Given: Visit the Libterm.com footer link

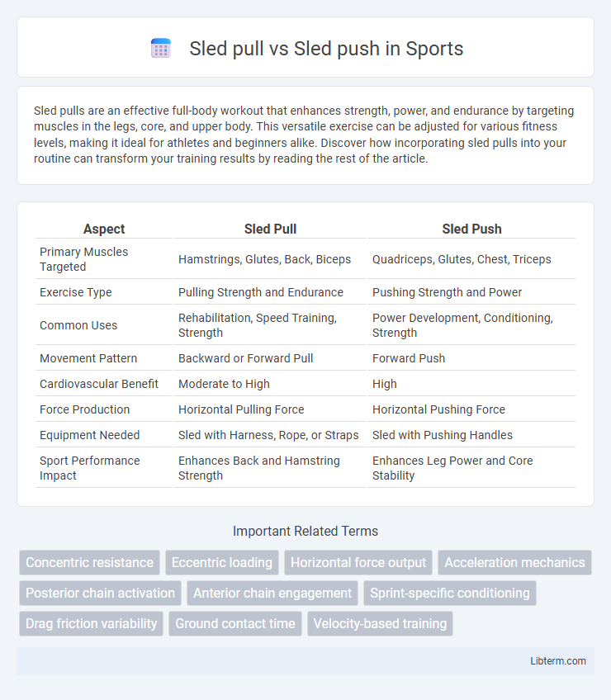Looking at the screenshot, I should (558, 660).
